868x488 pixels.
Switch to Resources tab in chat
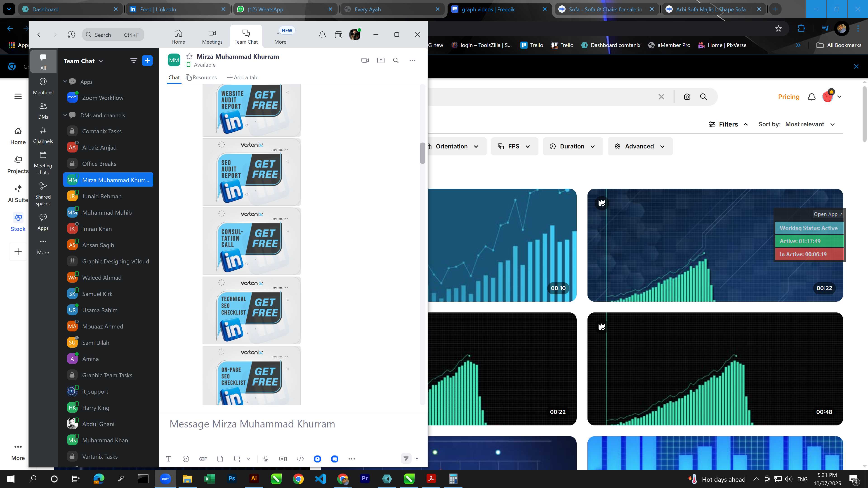tap(201, 77)
